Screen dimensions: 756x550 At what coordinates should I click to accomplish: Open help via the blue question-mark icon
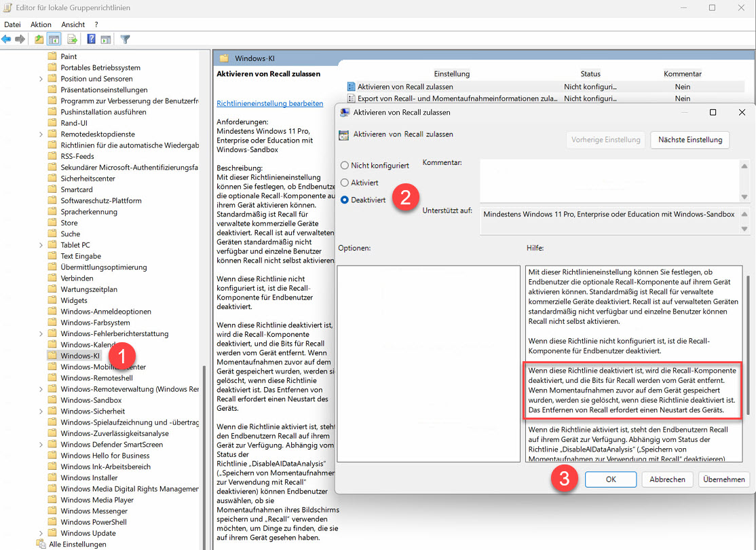[x=91, y=39]
